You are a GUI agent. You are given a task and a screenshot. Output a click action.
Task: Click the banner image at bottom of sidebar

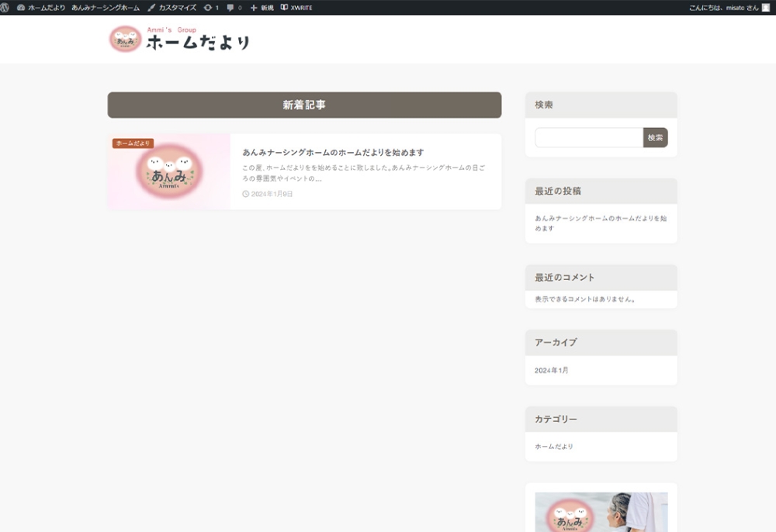pyautogui.click(x=601, y=512)
